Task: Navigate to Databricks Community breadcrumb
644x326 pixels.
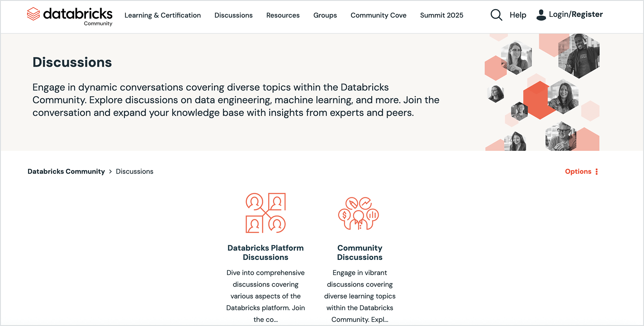Action: [66, 172]
